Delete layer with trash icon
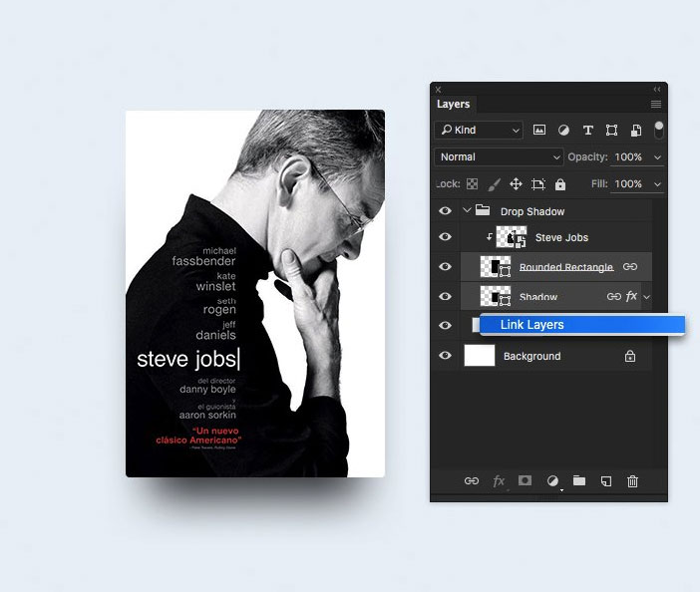The image size is (700, 592). point(632,481)
